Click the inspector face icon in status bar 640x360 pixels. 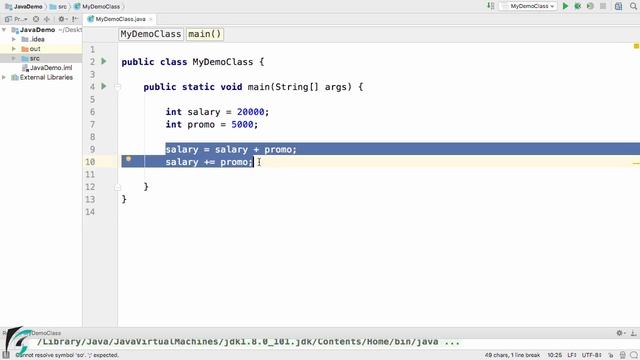pos(622,355)
